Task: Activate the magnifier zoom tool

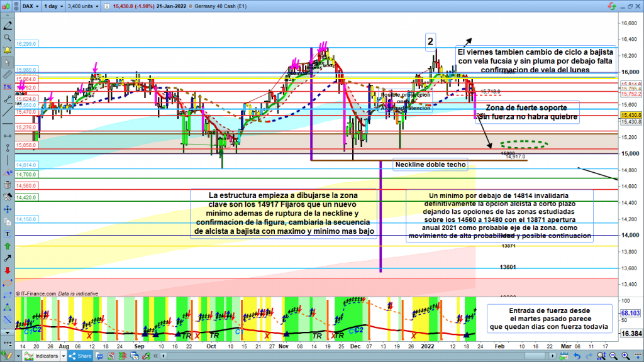Action: (x=8, y=38)
